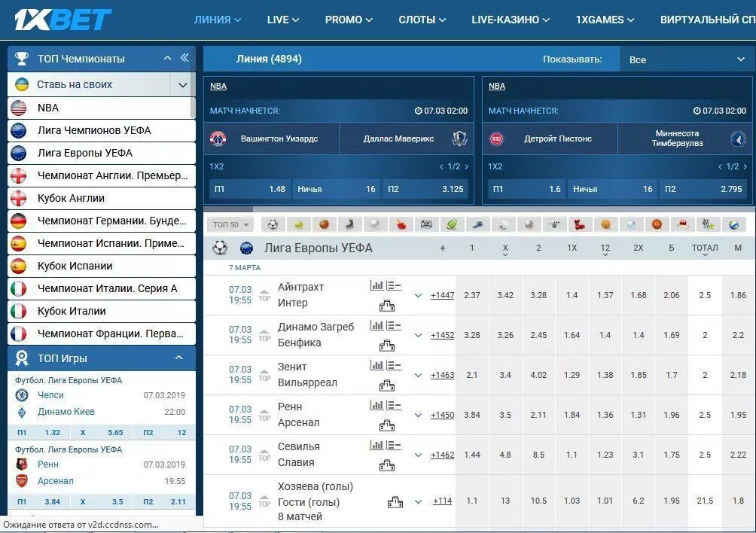Open NBA link in Детройт Пистонс card
This screenshot has height=533, width=756.
coord(497,86)
